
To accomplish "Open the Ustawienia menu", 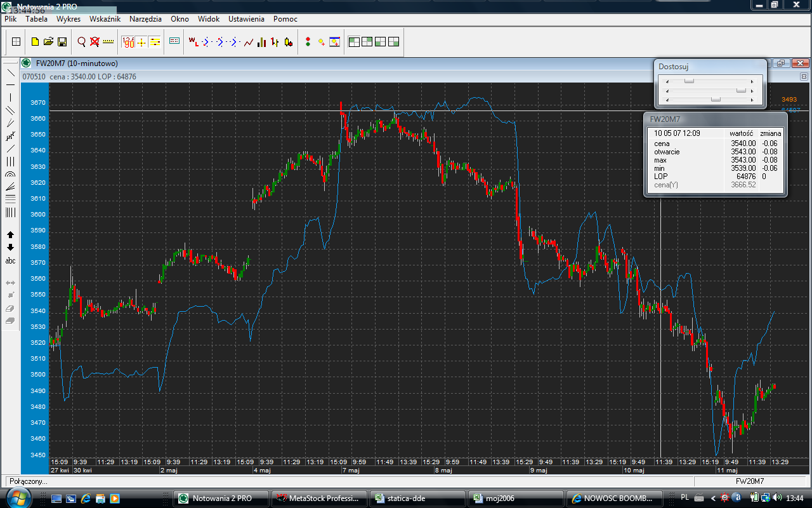I will pos(246,19).
